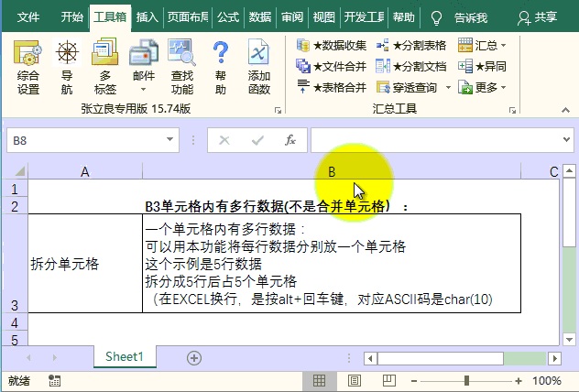Click the formula bar input field
The height and width of the screenshot is (392, 579).
pos(431,140)
